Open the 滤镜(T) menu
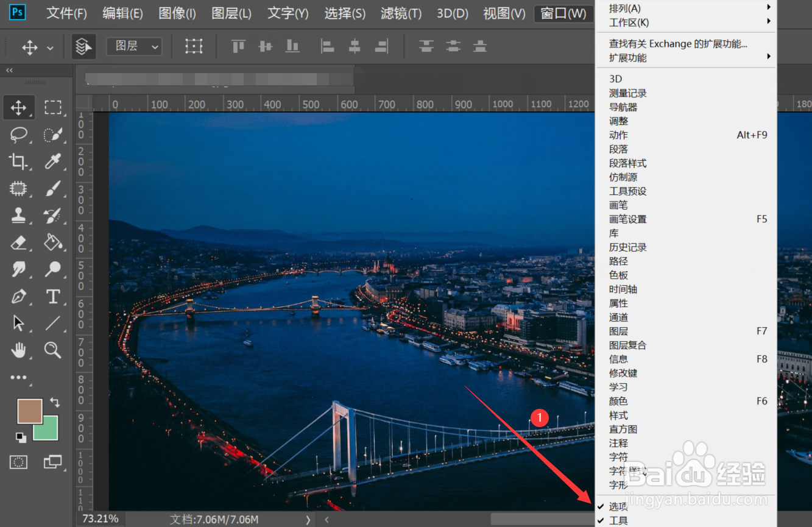Image resolution: width=812 pixels, height=527 pixels. coord(401,13)
